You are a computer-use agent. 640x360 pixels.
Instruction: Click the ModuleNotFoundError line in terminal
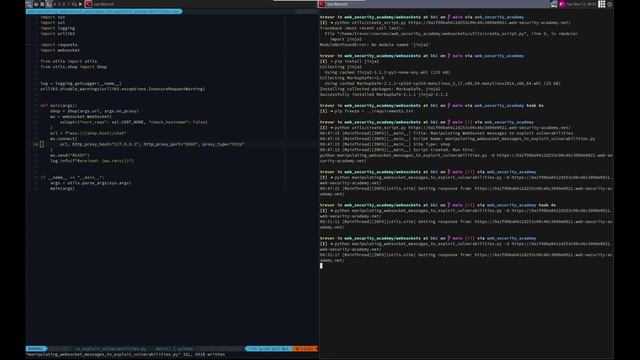pyautogui.click(x=375, y=45)
